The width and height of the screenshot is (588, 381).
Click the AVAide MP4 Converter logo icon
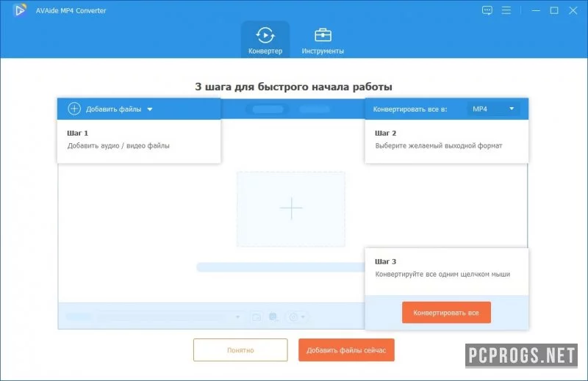pyautogui.click(x=20, y=10)
